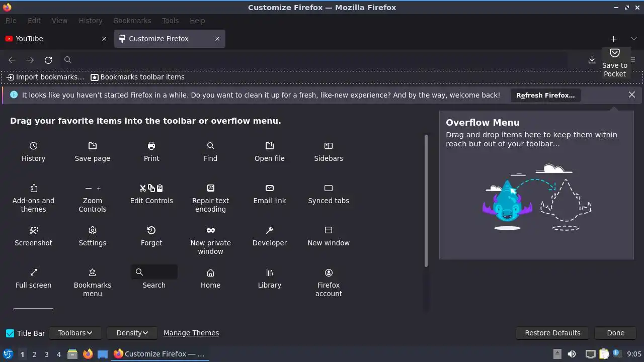Click the Repair text encoding icon
This screenshot has width=644, height=362.
210,188
